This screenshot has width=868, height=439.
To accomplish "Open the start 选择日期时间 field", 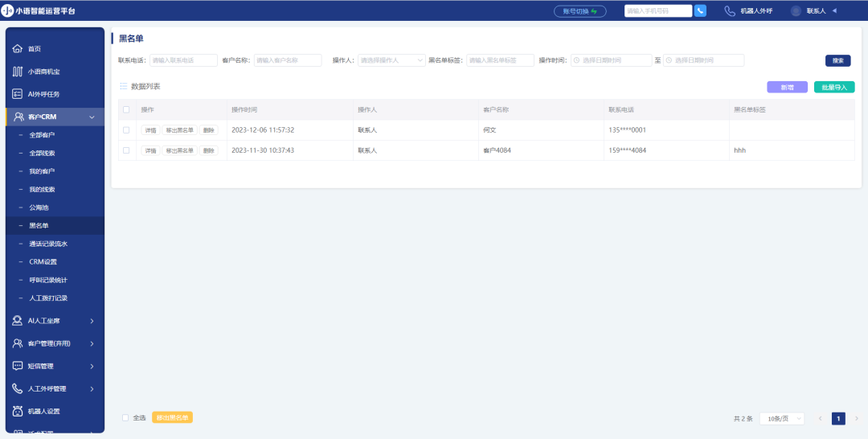I will tap(611, 60).
